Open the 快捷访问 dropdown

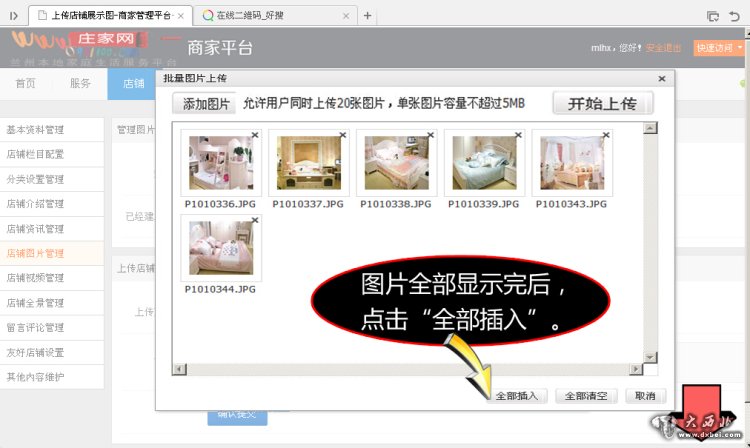click(719, 47)
